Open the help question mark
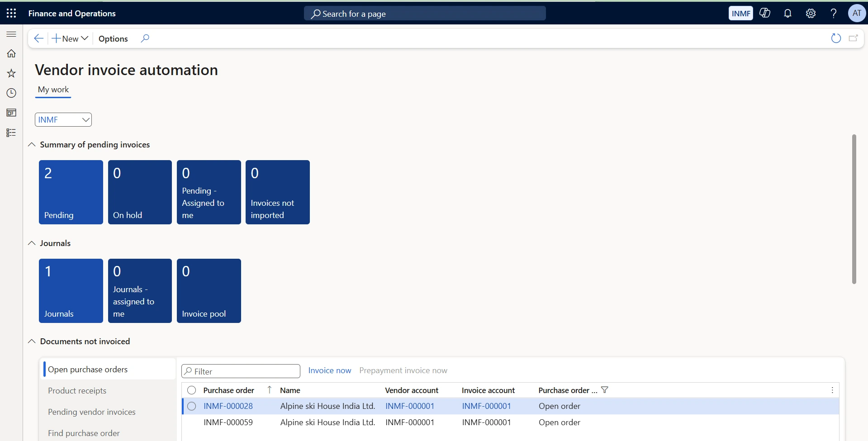This screenshot has height=441, width=868. (833, 13)
